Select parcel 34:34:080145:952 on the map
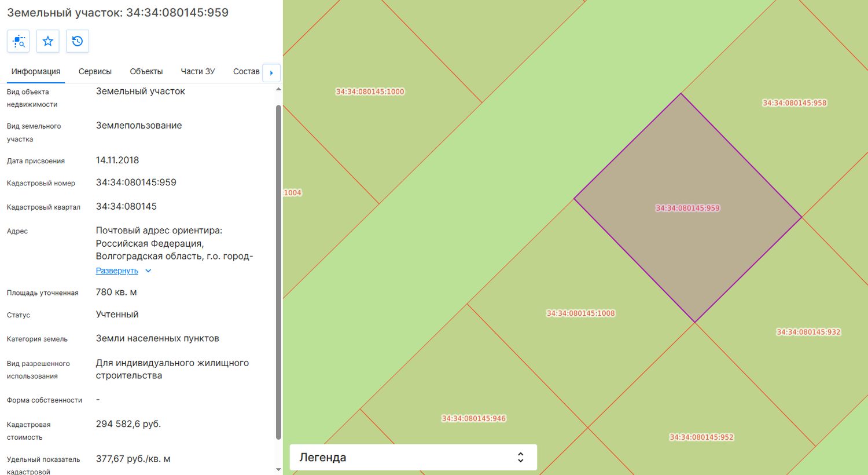868x475 pixels. tap(701, 437)
